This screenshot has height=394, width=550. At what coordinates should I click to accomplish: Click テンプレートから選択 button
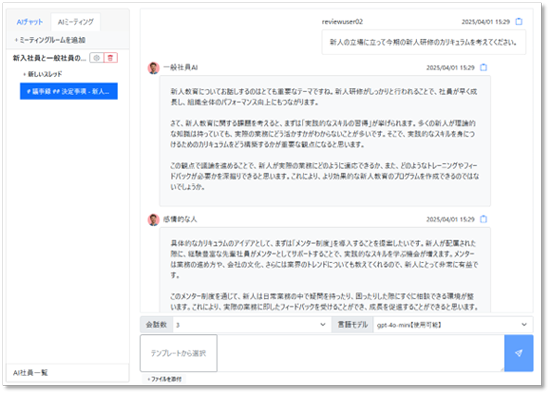pyautogui.click(x=179, y=353)
